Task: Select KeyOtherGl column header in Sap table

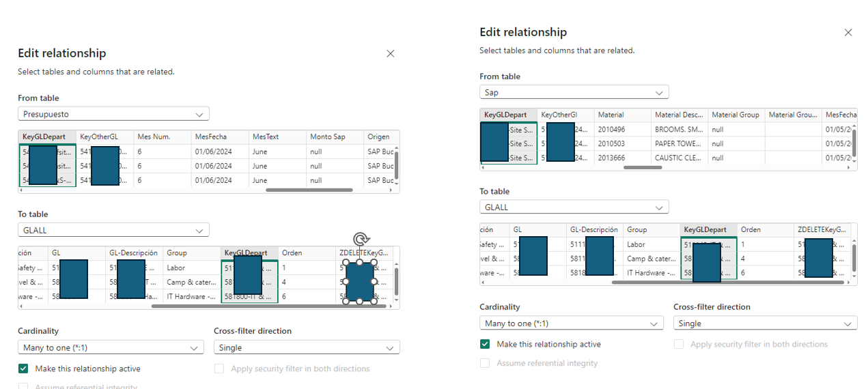Action: click(x=565, y=115)
